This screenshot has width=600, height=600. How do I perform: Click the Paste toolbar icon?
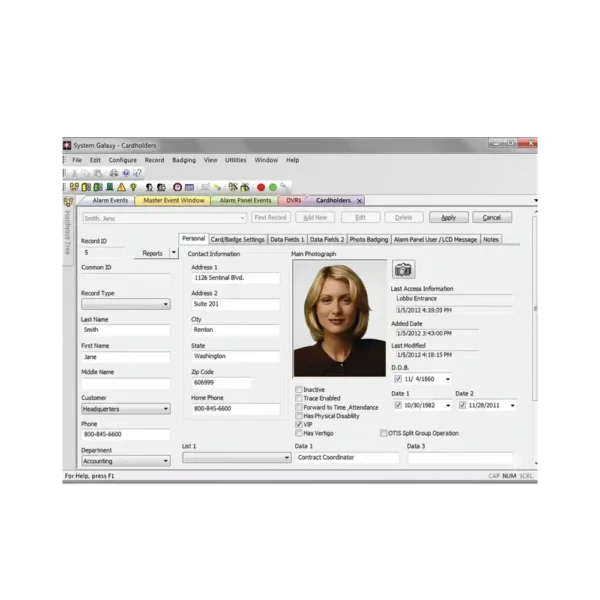click(x=98, y=173)
